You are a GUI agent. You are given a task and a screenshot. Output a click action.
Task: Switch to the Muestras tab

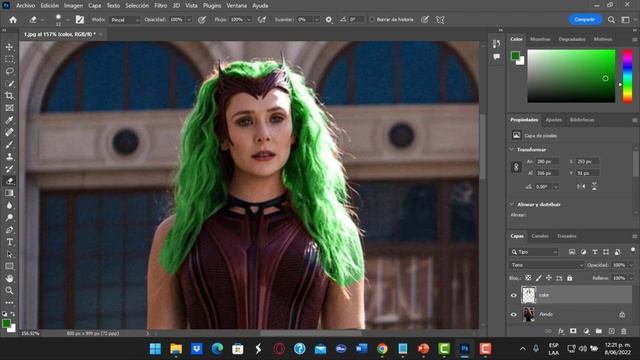tap(540, 39)
